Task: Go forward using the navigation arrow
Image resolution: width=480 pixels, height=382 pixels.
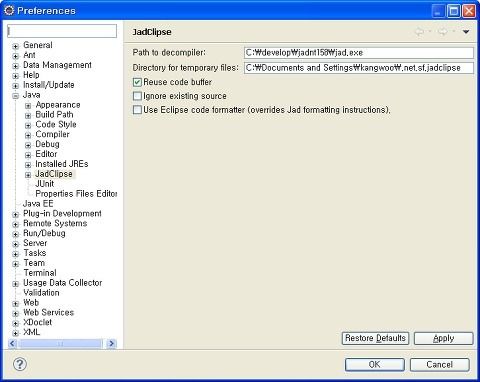Action: click(x=443, y=32)
